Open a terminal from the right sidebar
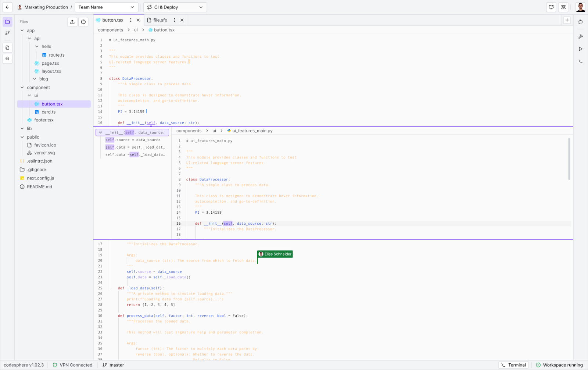588x370 pixels. 581,61
